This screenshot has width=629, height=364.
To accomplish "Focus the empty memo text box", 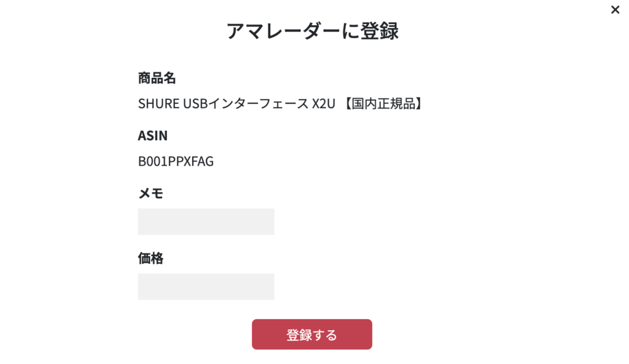I will point(206,222).
